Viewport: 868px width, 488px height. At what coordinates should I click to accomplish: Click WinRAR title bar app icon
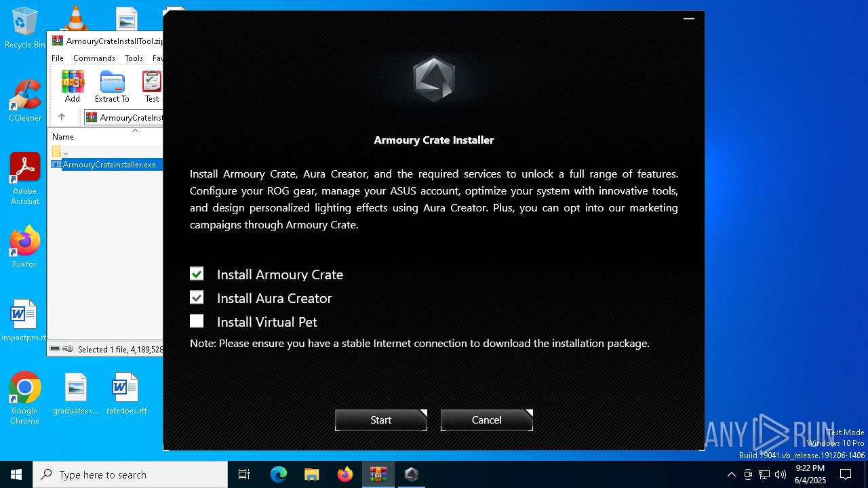click(58, 41)
